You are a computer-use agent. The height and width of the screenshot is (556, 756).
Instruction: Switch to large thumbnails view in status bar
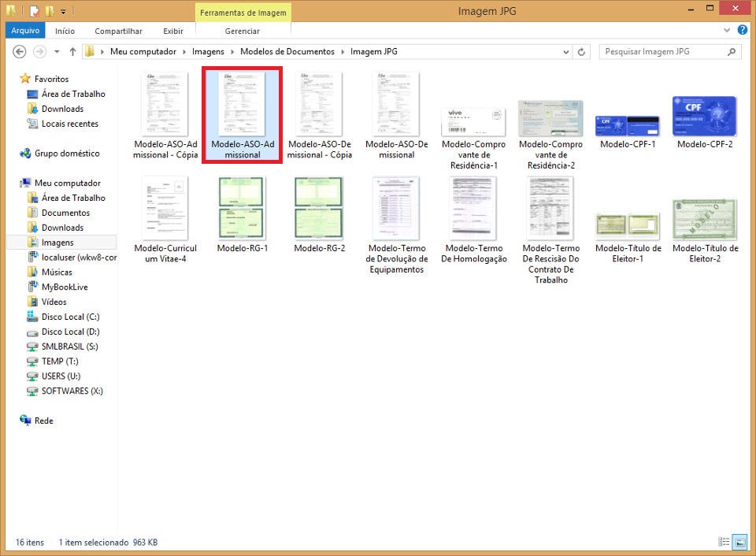[739, 542]
